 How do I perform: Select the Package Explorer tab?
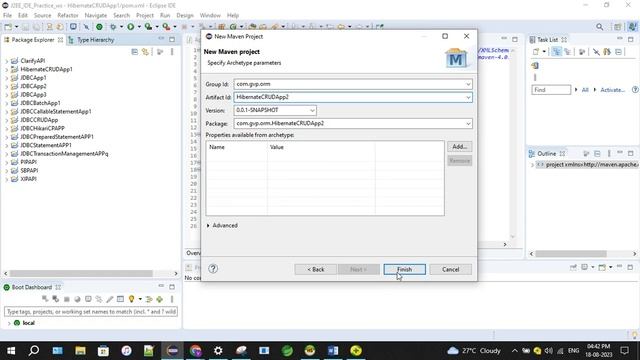(x=33, y=40)
